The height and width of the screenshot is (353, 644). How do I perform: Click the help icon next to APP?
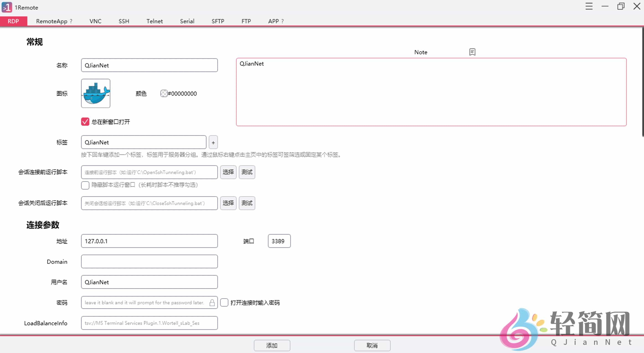pyautogui.click(x=283, y=21)
